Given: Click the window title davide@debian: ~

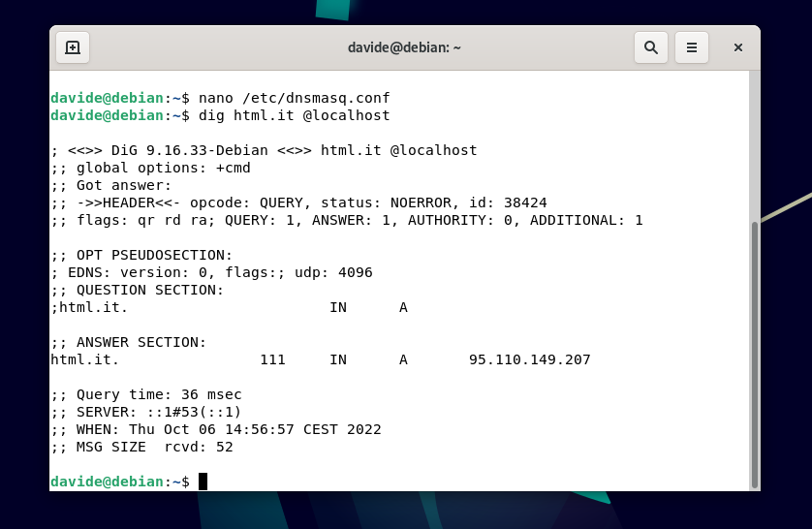Looking at the screenshot, I should tap(404, 47).
